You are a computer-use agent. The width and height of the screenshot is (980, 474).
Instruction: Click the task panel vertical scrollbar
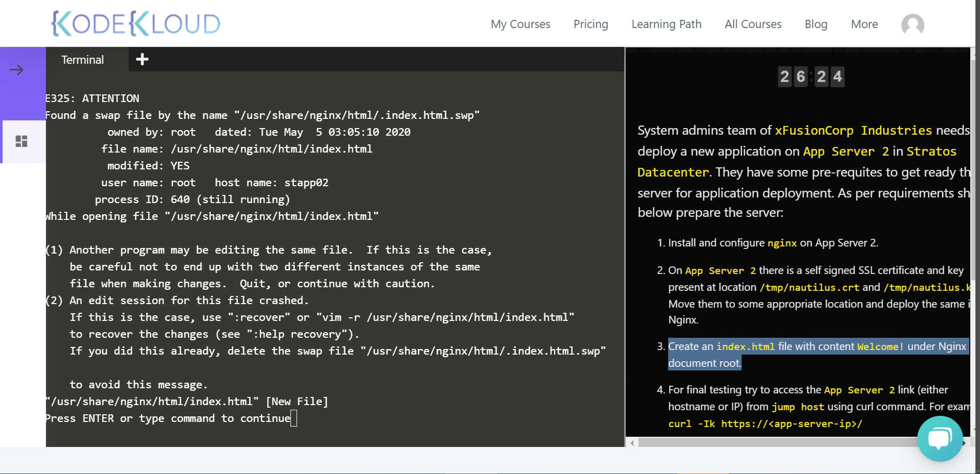pyautogui.click(x=973, y=168)
